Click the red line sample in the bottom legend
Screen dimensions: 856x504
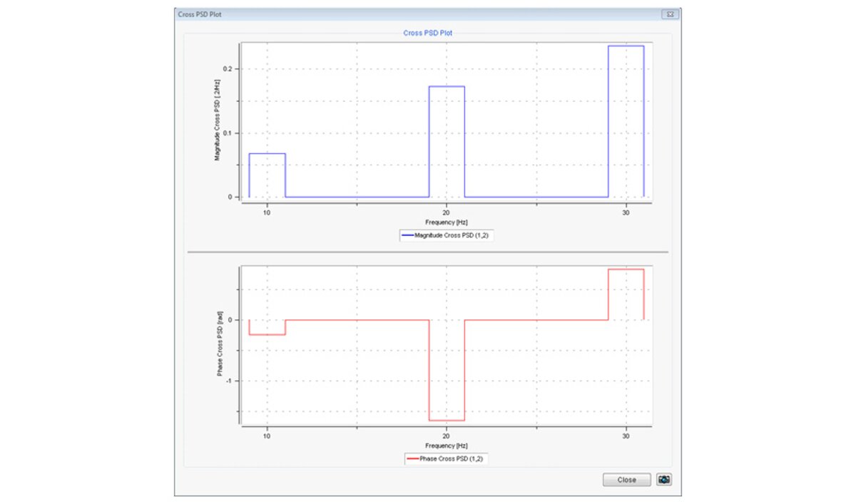(412, 459)
